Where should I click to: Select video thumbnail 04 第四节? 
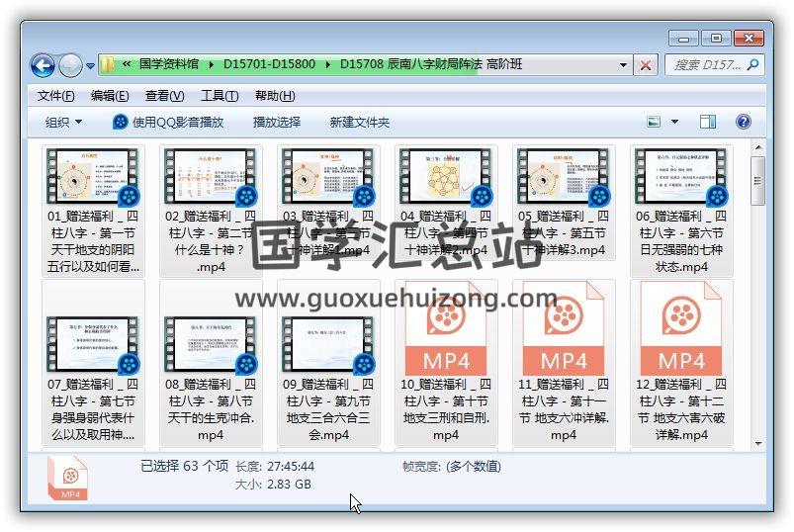pyautogui.click(x=446, y=177)
